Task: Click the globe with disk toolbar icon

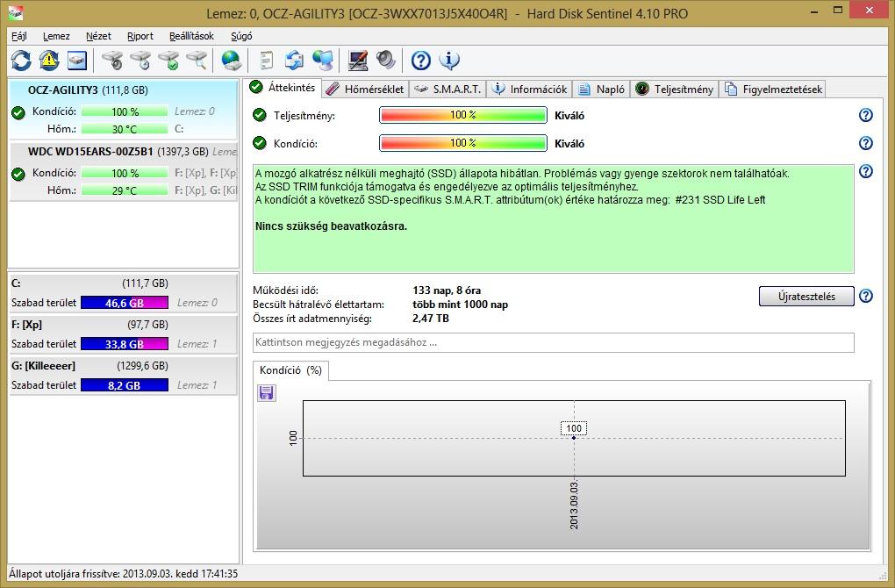Action: tap(231, 61)
